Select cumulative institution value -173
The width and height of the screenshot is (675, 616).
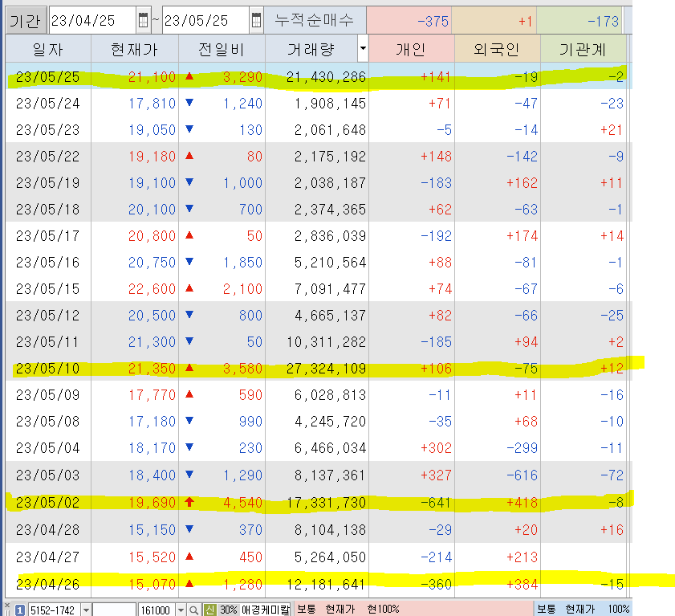point(603,21)
